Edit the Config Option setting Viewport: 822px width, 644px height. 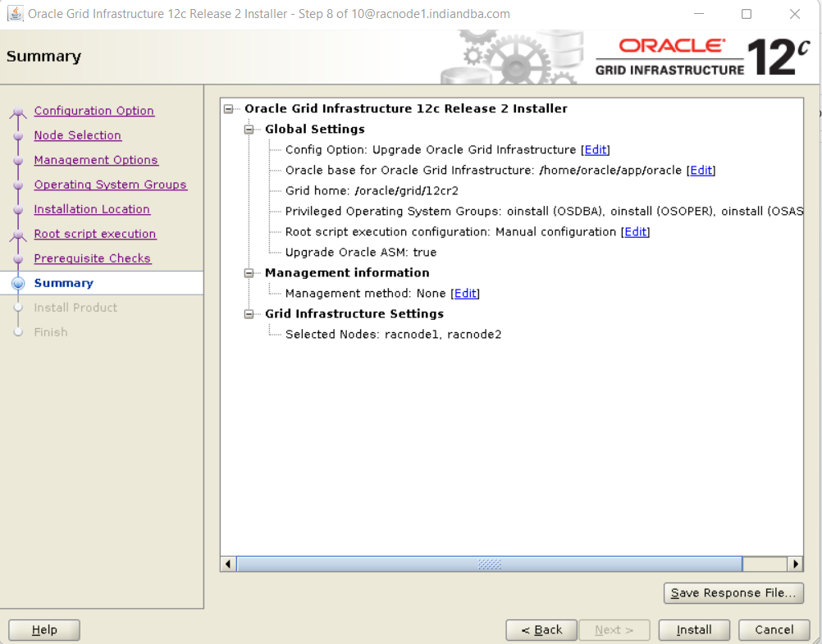596,150
